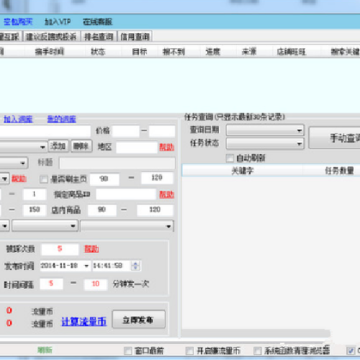360x360 pixels.
Task: Click the 时间间隔 field showing 5
Action: click(51, 284)
